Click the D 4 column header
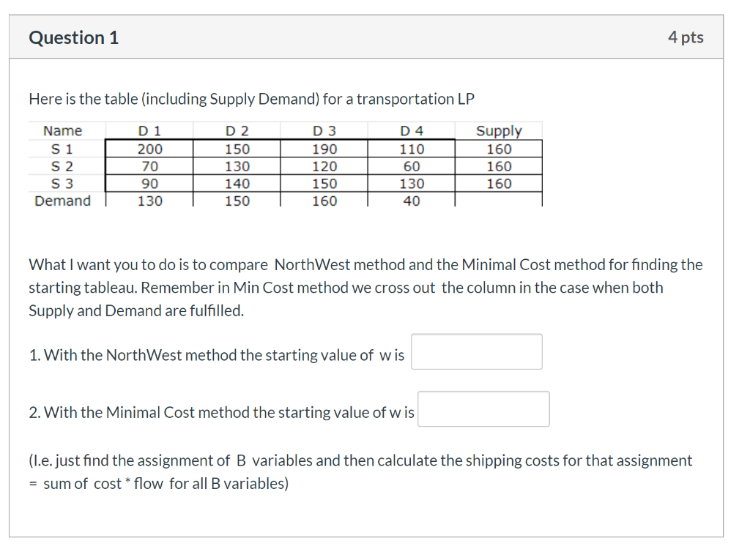The height and width of the screenshot is (560, 750). pyautogui.click(x=412, y=130)
